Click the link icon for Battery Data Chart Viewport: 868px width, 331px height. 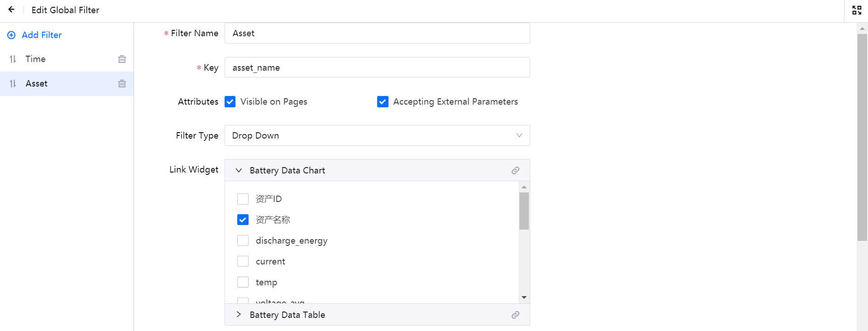(x=515, y=171)
